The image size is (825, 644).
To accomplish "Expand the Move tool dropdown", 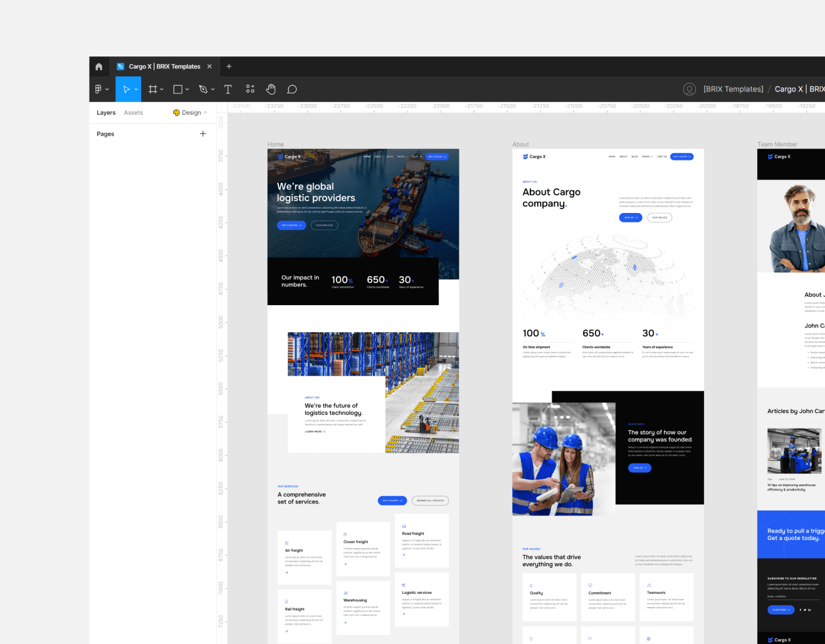I will 135,89.
